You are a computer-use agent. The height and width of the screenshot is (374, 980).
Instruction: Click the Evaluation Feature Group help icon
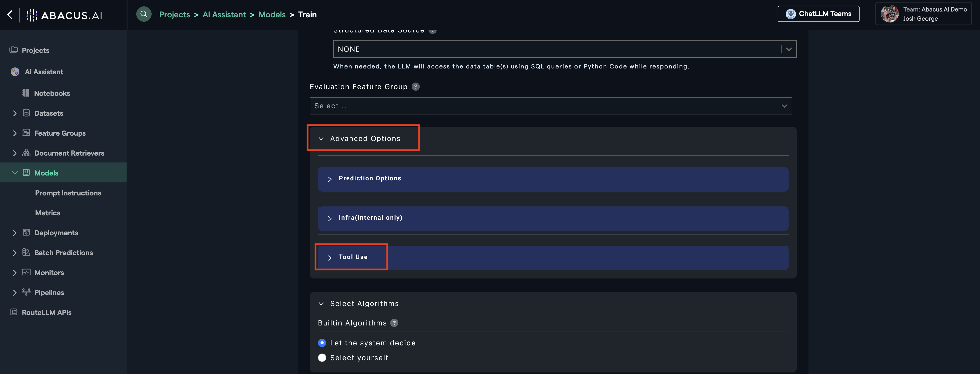tap(416, 87)
